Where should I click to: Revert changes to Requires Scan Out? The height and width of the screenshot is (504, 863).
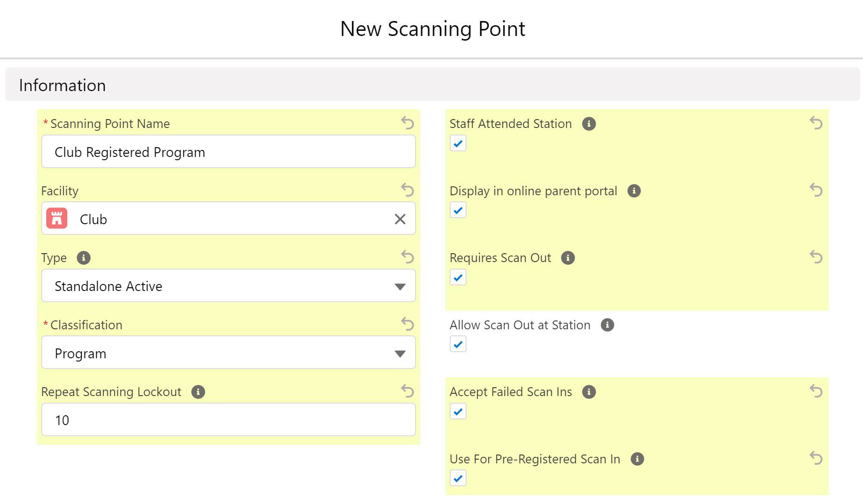(x=815, y=257)
